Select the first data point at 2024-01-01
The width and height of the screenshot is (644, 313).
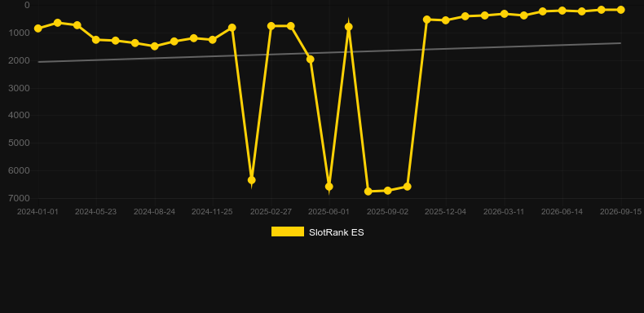point(38,29)
